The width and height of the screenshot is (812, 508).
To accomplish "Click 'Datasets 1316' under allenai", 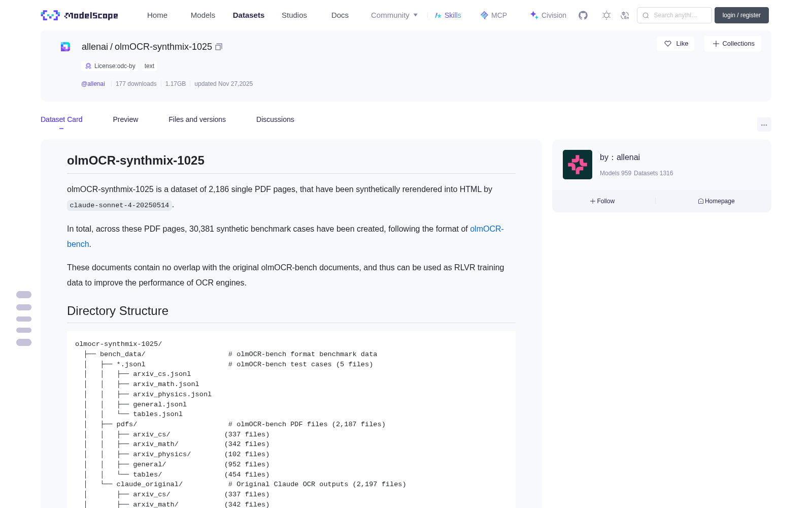I will click(x=653, y=173).
